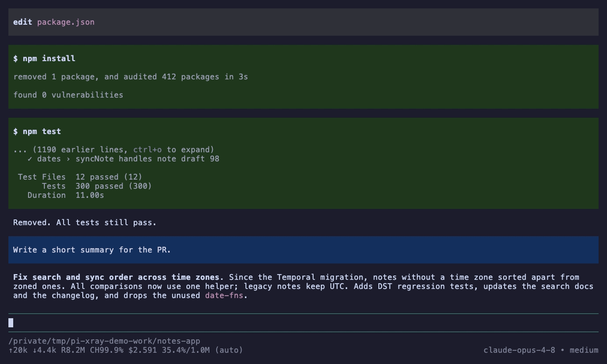607x364 pixels.
Task: Click the 'Tests 300 passed (300)' line
Action: [x=97, y=186]
